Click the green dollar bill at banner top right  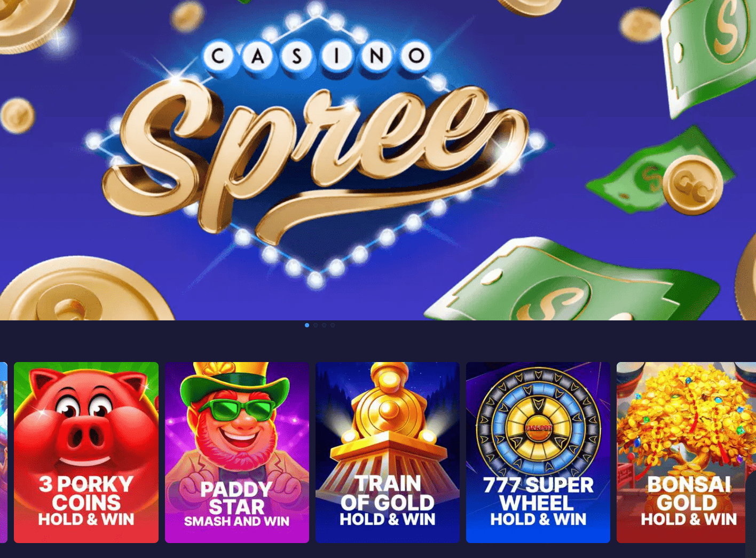[x=707, y=51]
